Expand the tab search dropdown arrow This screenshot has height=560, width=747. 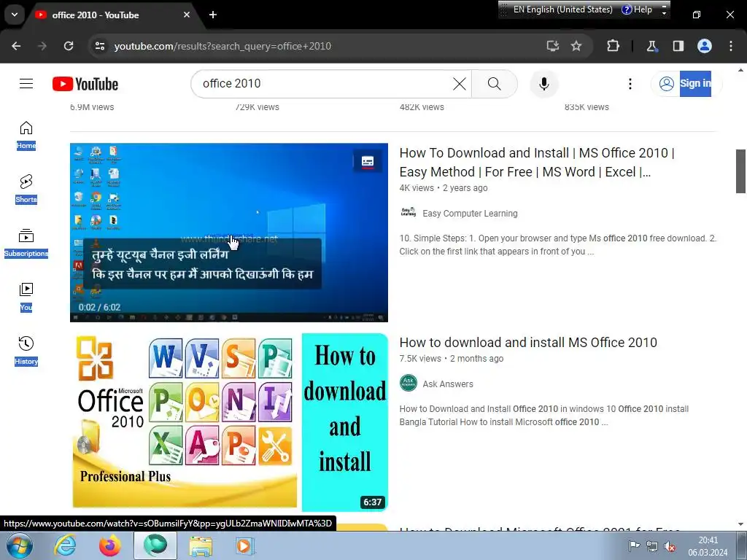[x=15, y=15]
